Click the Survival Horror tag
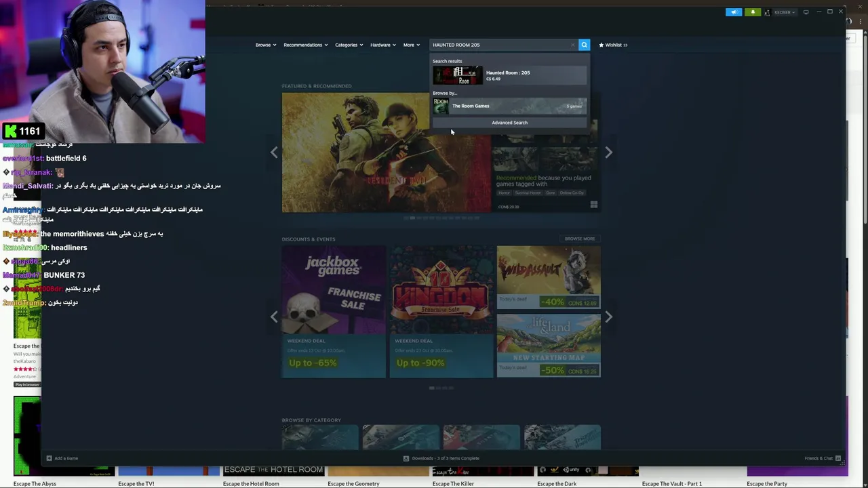Image resolution: width=868 pixels, height=488 pixels. click(x=528, y=192)
